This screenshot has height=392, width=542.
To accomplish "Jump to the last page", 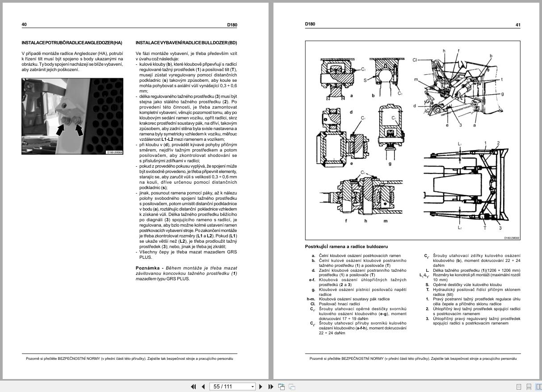I will (x=271, y=387).
